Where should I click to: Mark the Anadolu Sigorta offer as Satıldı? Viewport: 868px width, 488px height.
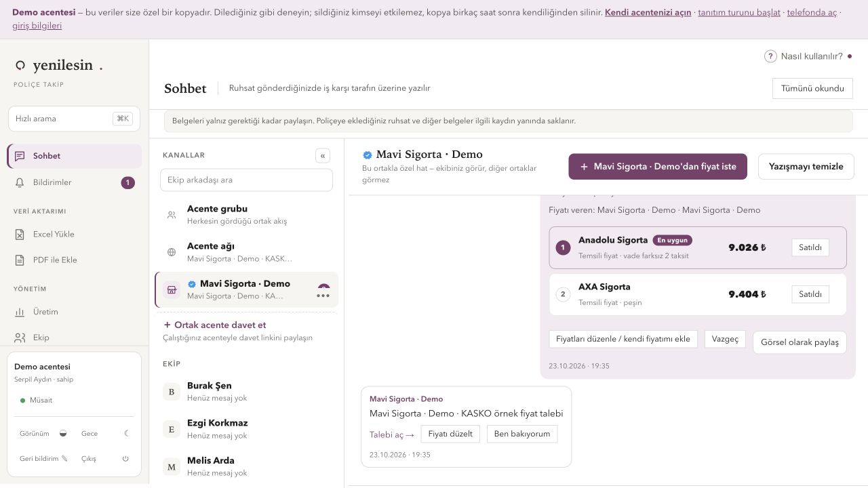pos(810,247)
